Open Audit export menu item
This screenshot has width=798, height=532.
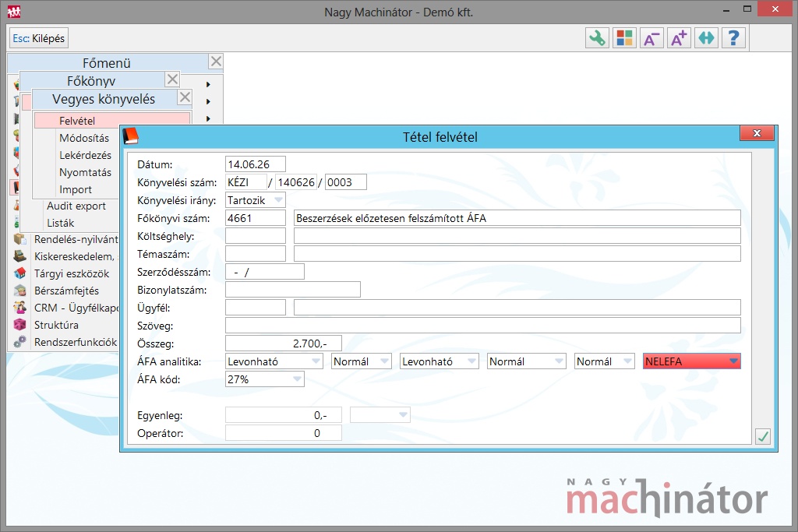76,206
